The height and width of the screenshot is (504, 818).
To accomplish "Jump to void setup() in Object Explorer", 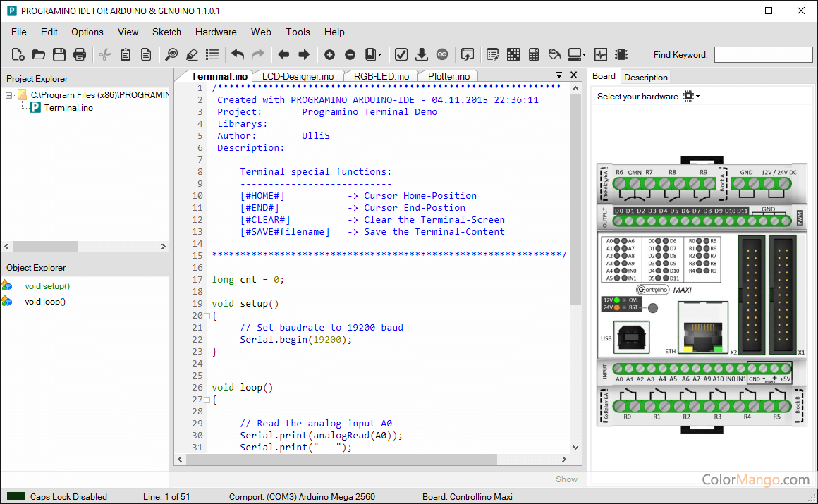I will pos(47,286).
